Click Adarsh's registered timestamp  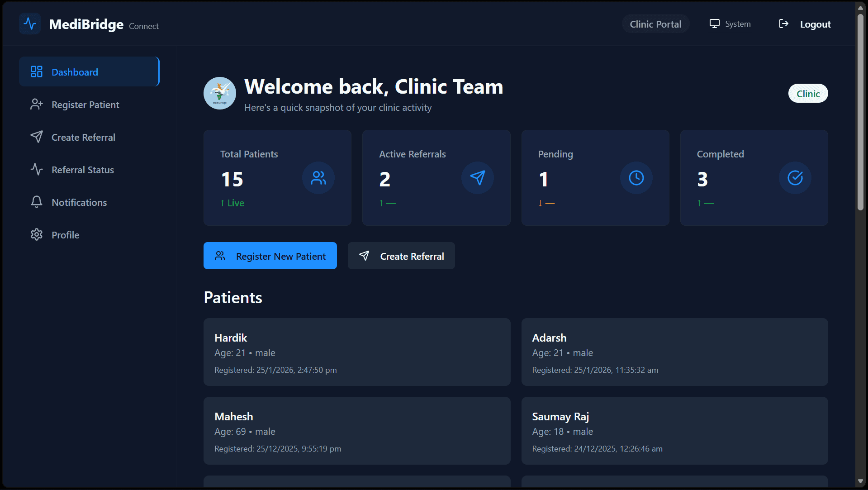pyautogui.click(x=595, y=370)
